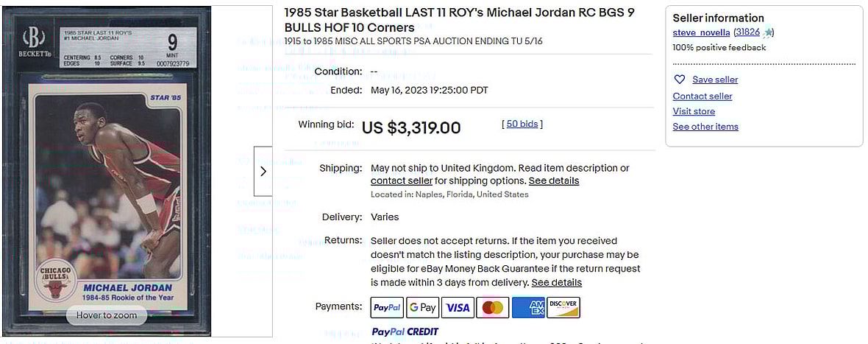Open See other items link
868x344 pixels.
pos(705,127)
